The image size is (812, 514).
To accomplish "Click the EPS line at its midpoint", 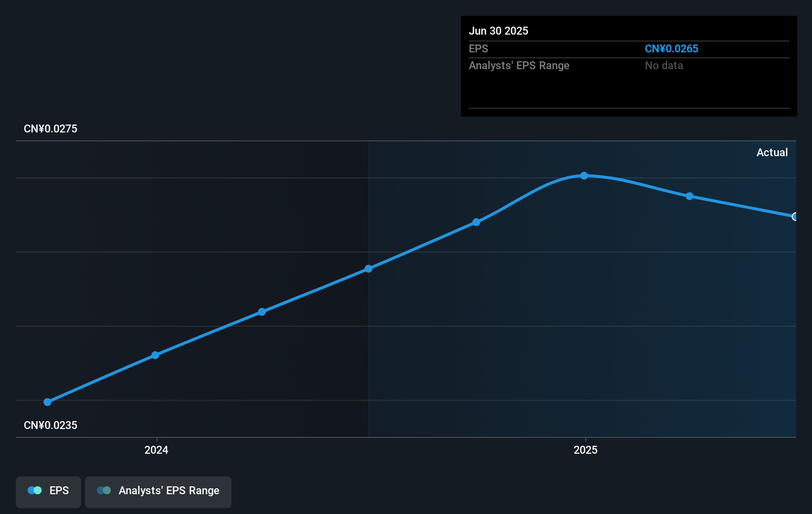I will [368, 268].
